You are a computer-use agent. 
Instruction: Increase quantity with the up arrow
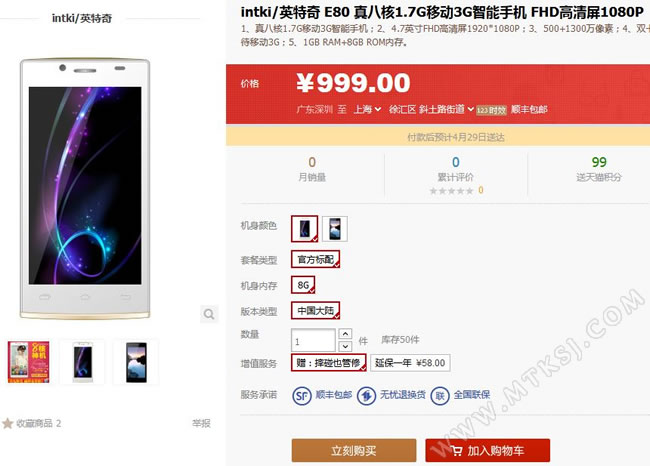coord(345,334)
